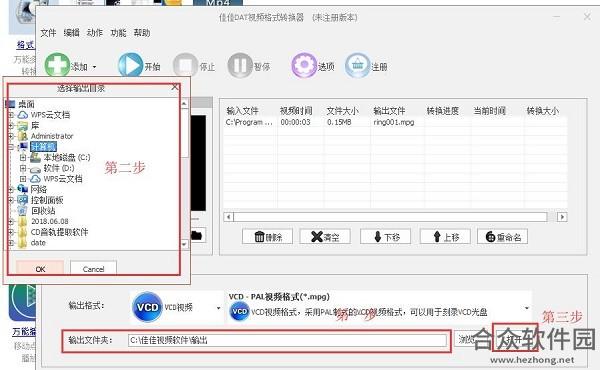The height and width of the screenshot is (370, 600).
Task: Confirm the folder dialog with OK
Action: click(x=40, y=269)
